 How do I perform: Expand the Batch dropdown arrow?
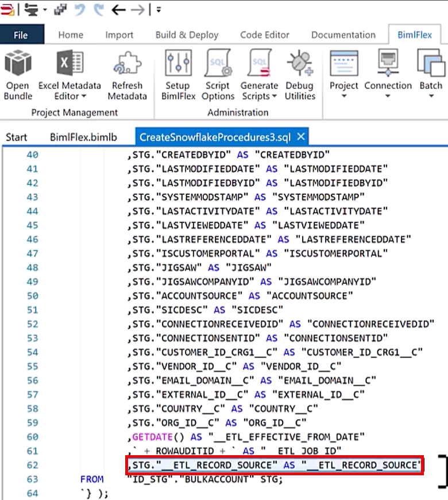pos(431,96)
